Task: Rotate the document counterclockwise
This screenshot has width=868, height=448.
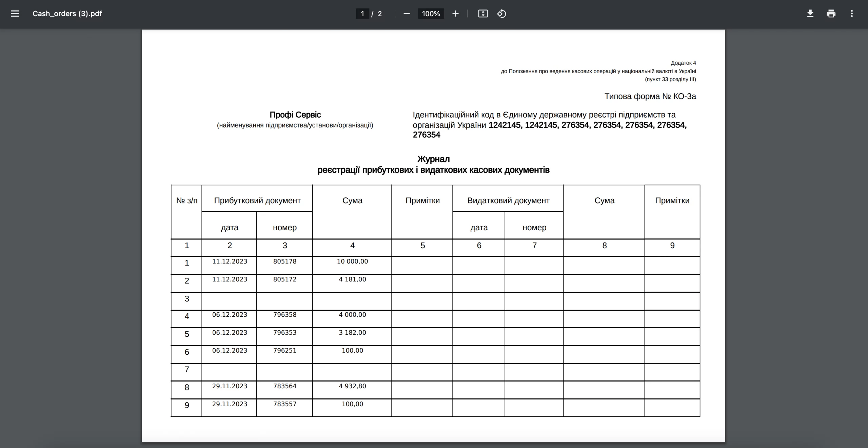Action: (x=501, y=14)
